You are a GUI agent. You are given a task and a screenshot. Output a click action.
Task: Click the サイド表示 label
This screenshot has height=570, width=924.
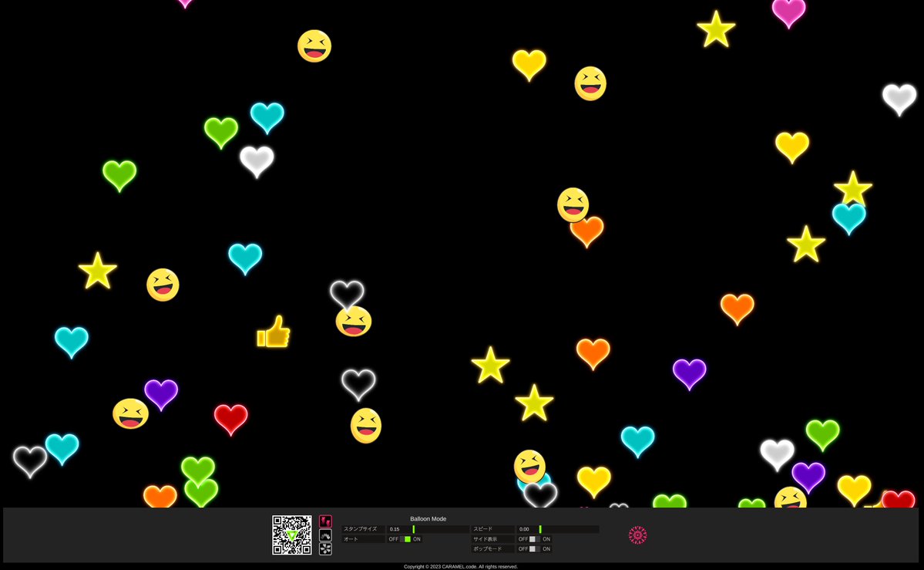pos(486,539)
